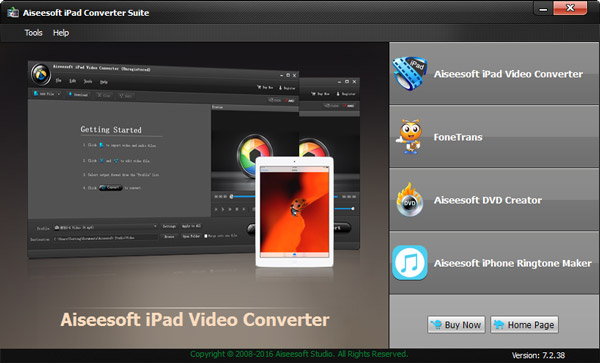600x363 pixels.
Task: Minimize the iPad Converter Suite window
Action: click(x=543, y=8)
